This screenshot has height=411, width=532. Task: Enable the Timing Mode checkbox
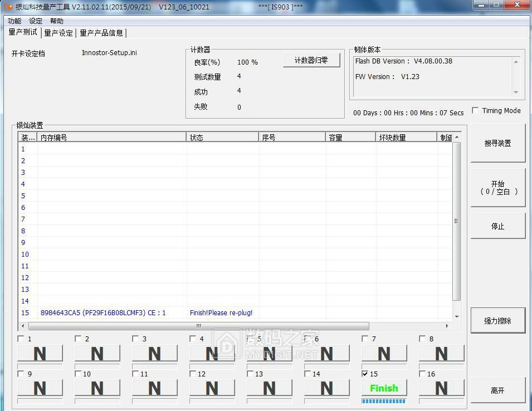475,111
